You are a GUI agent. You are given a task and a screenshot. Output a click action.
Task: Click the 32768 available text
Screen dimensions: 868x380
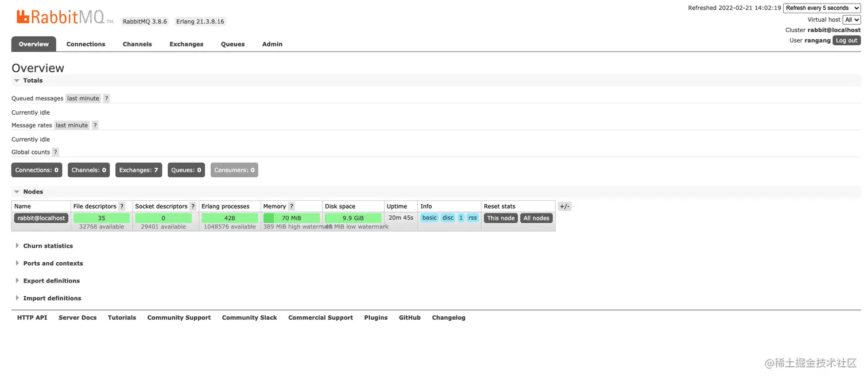point(102,227)
